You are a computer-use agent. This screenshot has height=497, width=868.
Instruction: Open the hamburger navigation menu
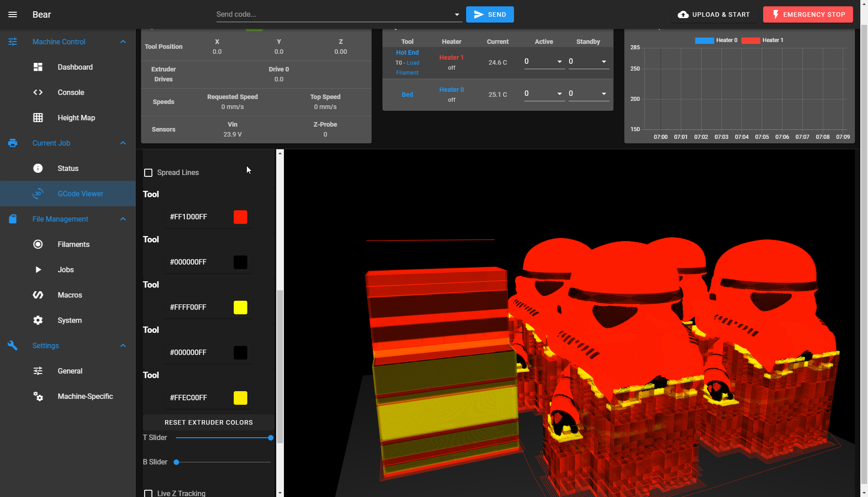point(13,14)
